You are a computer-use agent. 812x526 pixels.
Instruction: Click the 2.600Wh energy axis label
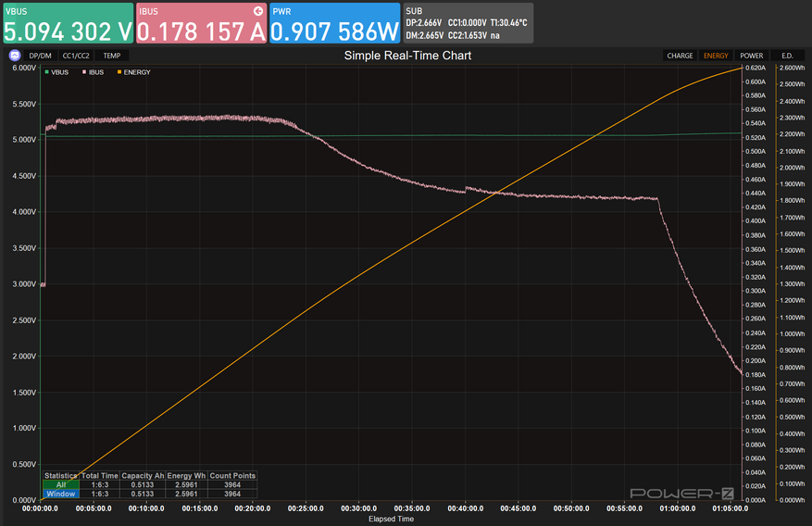[x=793, y=68]
